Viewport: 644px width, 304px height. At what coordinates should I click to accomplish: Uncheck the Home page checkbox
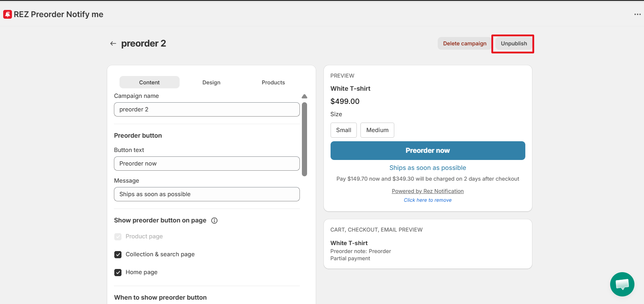click(118, 273)
